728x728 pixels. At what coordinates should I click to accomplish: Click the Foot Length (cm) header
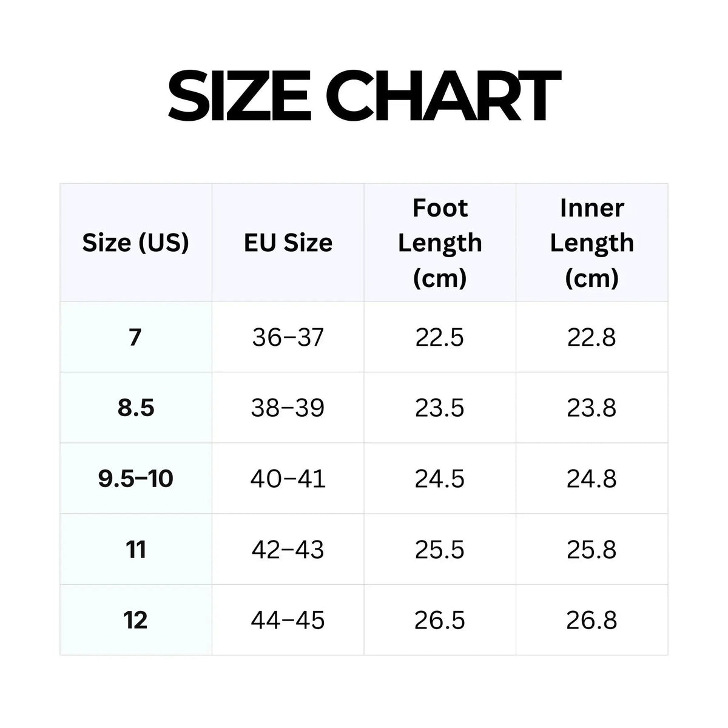pos(440,243)
